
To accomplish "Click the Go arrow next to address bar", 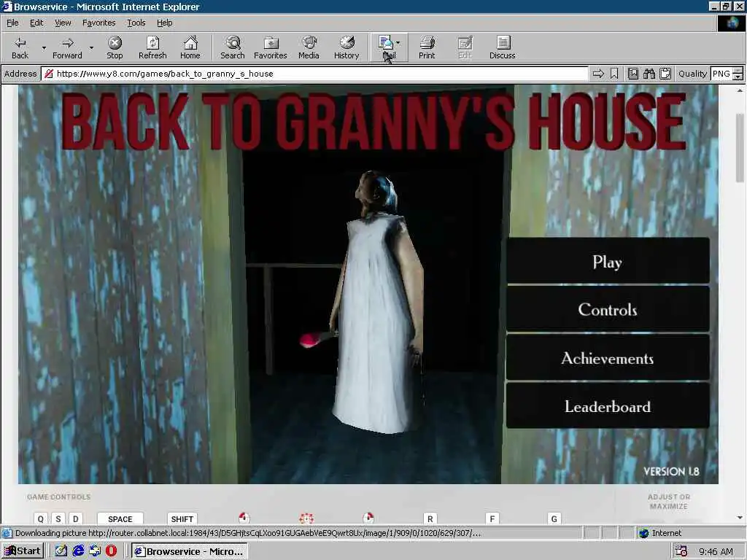I will point(598,74).
